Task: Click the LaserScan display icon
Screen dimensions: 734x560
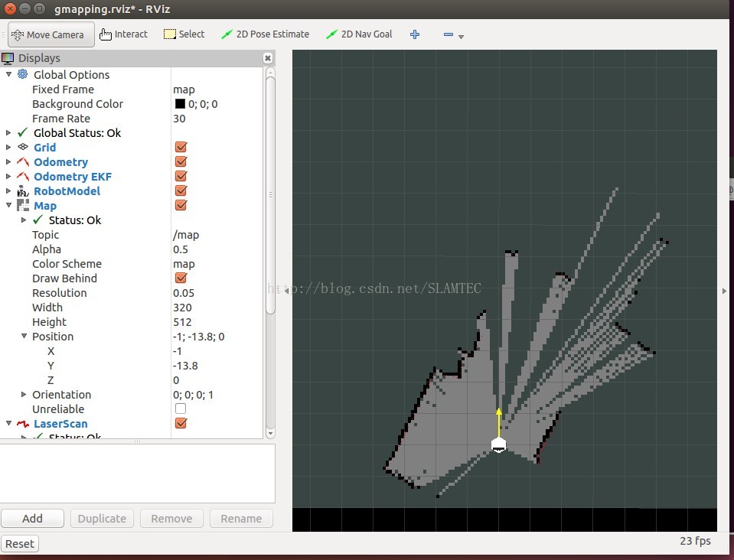Action: (23, 424)
